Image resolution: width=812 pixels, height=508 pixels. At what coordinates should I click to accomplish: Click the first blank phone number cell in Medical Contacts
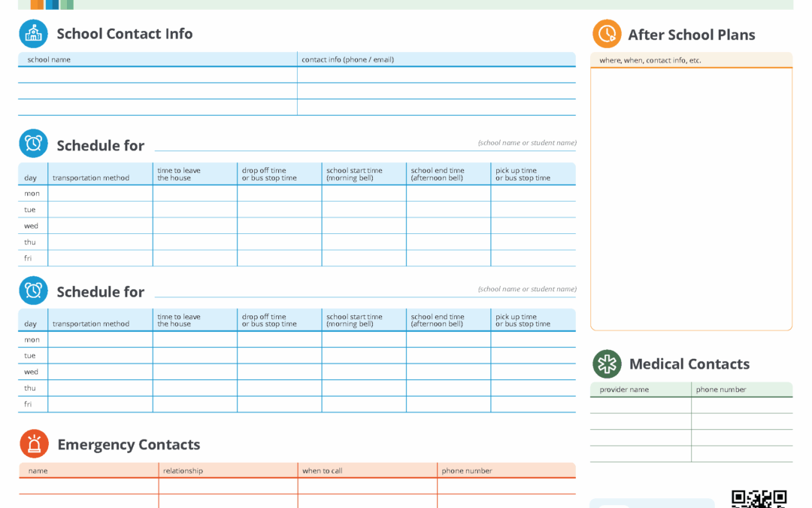tap(742, 406)
